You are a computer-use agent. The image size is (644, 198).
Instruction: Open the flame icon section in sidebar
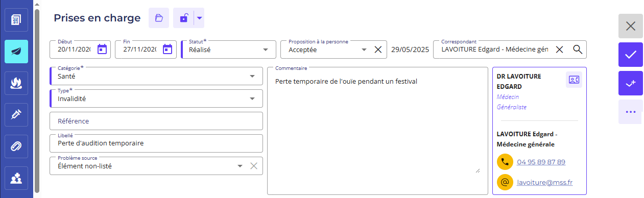pos(16,83)
